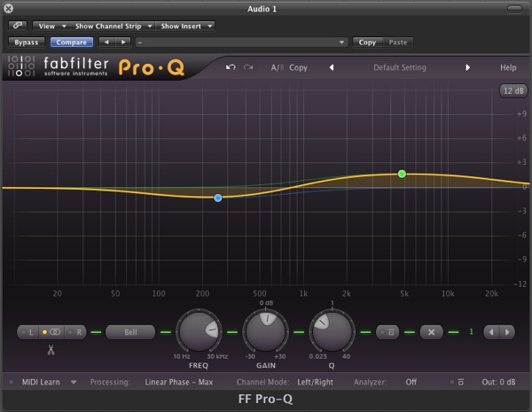Switch A/B state
The height and width of the screenshot is (412, 532).
pos(278,67)
